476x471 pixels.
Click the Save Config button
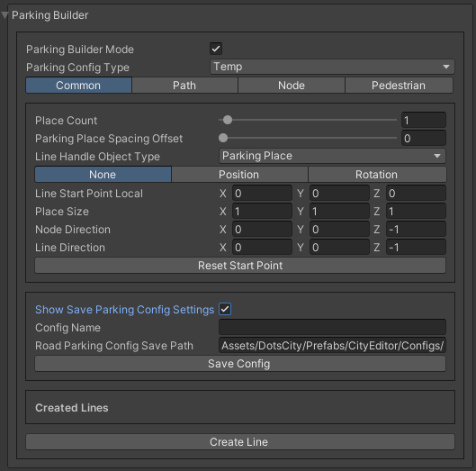click(240, 364)
